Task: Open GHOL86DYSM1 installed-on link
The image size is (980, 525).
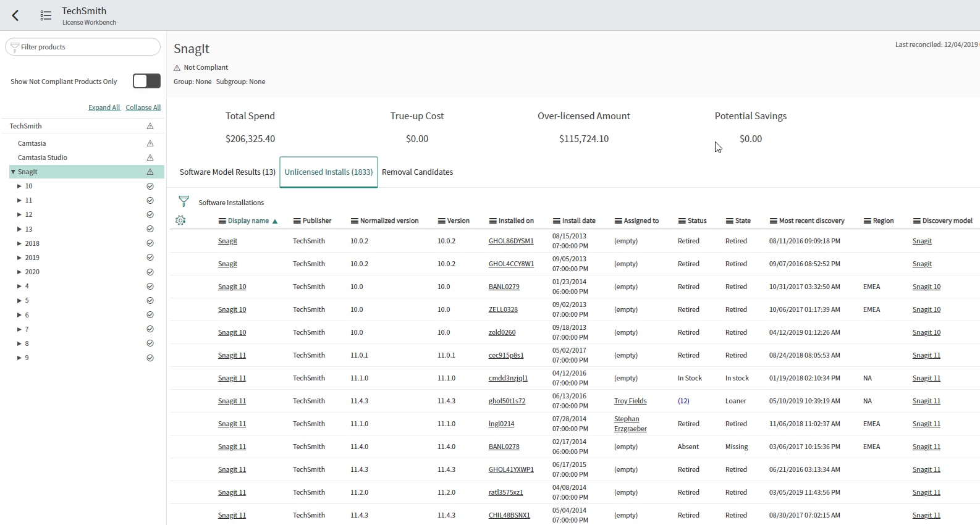Action: (511, 241)
